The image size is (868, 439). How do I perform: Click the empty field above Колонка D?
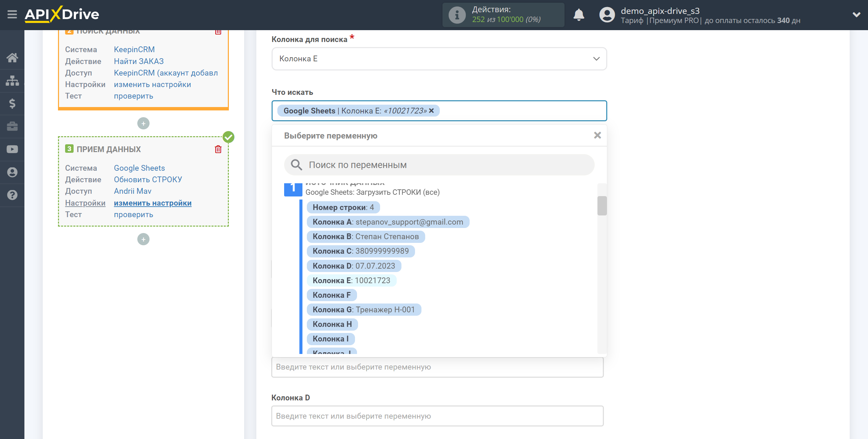(x=437, y=367)
